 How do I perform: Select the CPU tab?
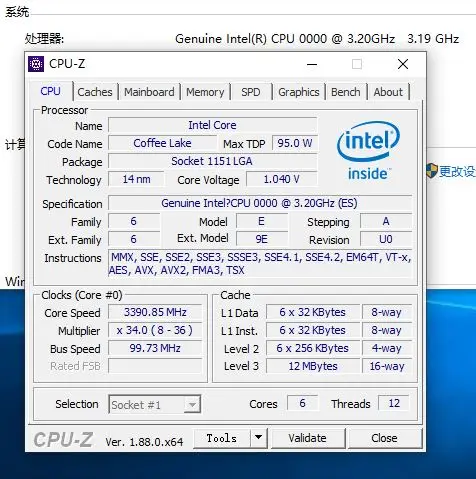tap(51, 91)
